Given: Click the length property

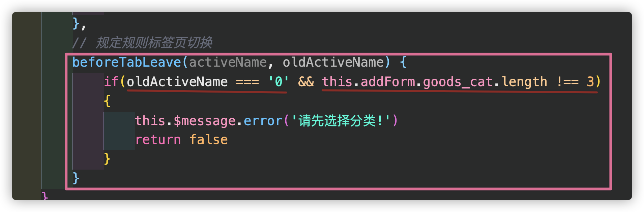Looking at the screenshot, I should pos(525,82).
